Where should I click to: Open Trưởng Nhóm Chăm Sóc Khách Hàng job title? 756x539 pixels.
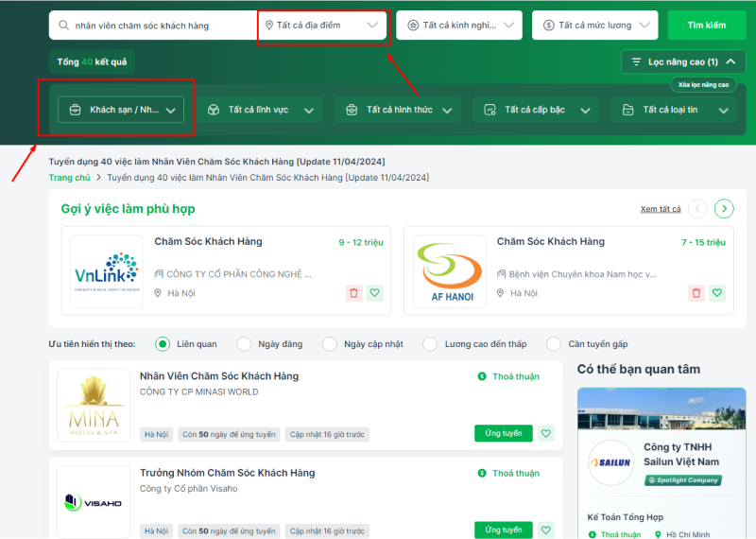click(x=228, y=473)
